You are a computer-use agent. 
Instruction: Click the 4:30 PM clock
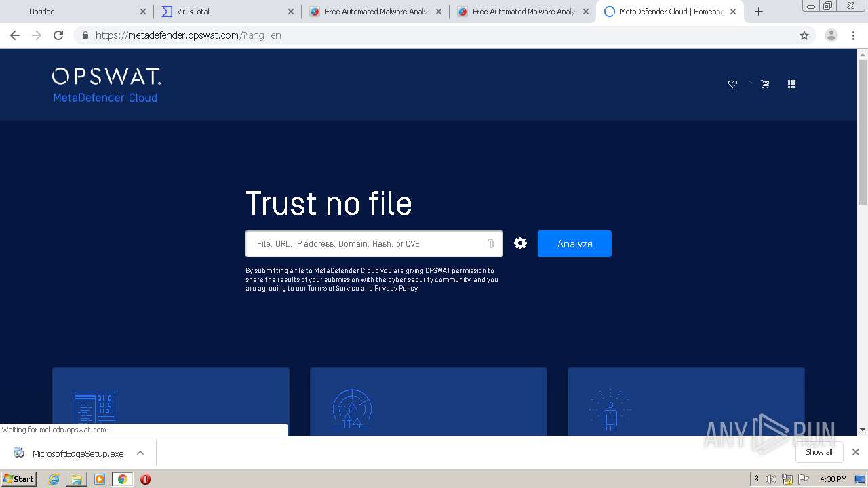(833, 479)
